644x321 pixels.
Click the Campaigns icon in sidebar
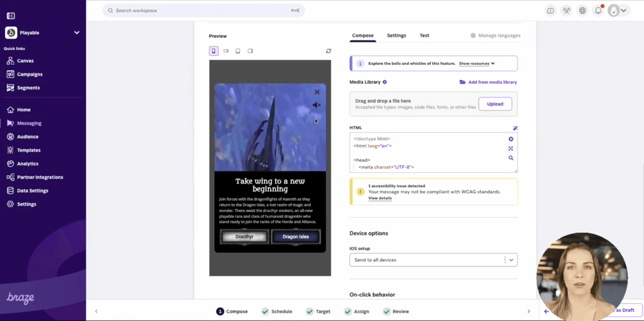[x=10, y=74]
